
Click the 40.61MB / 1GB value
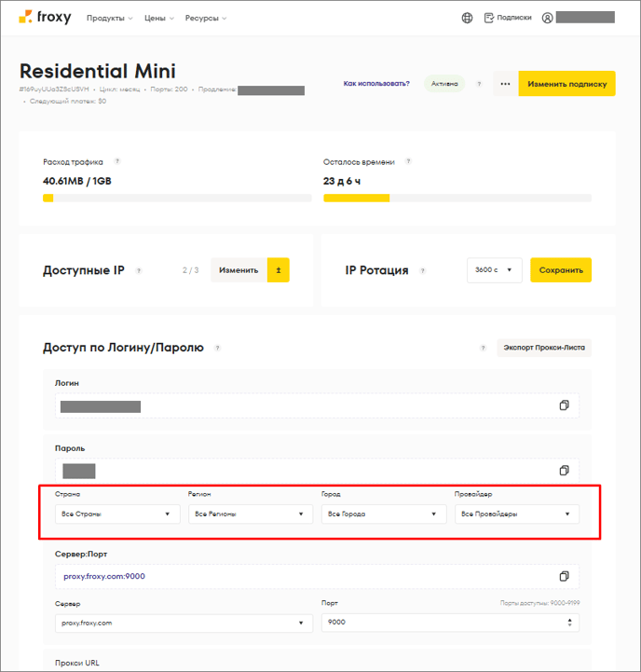tap(77, 182)
